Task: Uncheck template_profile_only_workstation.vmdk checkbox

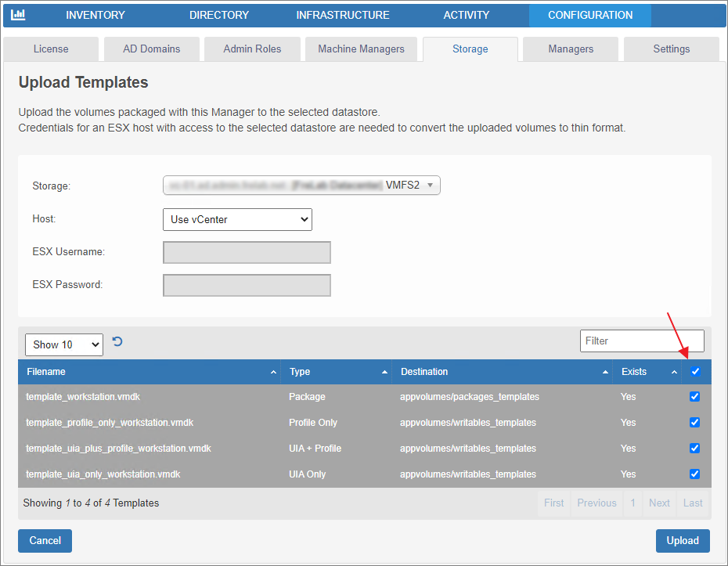Action: (695, 423)
